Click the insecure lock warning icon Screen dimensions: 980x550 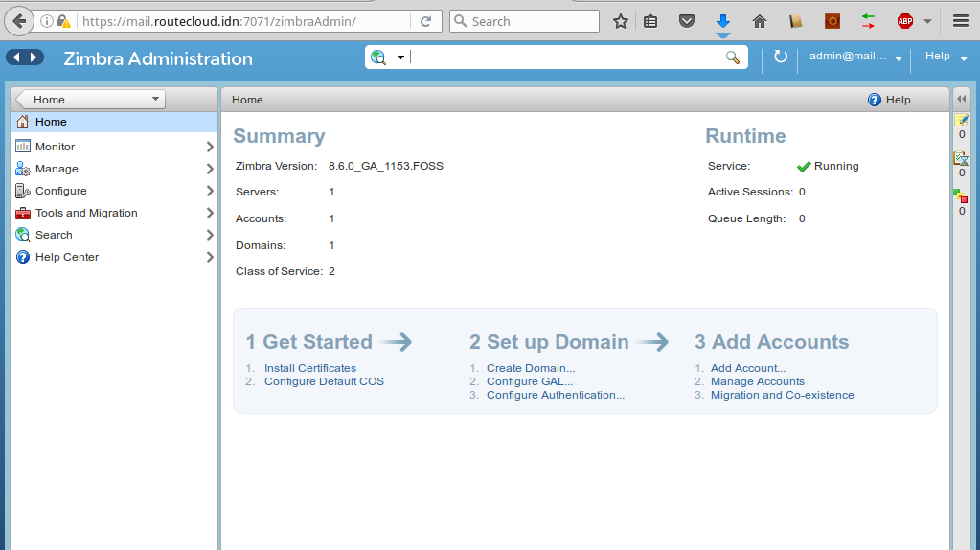tap(64, 21)
